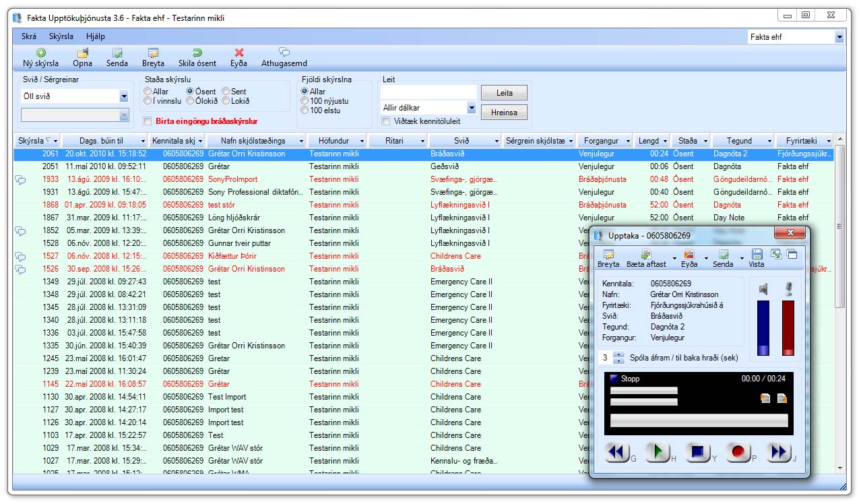Add a comment with the Athugasemd icon
The width and height of the screenshot is (861, 504).
point(284,53)
